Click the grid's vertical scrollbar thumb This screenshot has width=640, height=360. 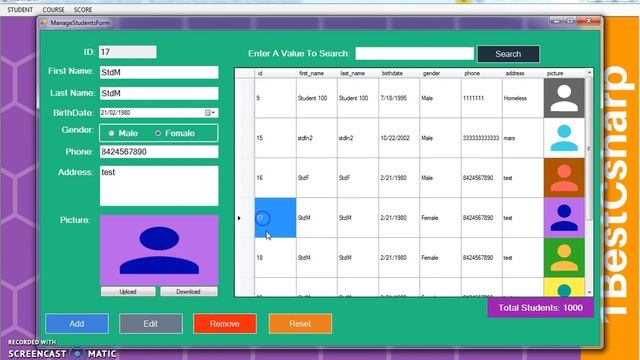(589, 149)
